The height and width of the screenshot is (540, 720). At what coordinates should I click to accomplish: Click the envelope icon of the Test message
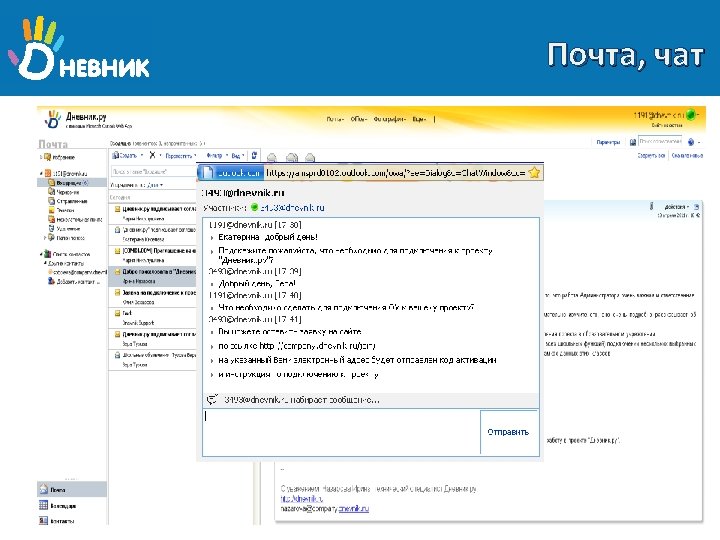117,313
